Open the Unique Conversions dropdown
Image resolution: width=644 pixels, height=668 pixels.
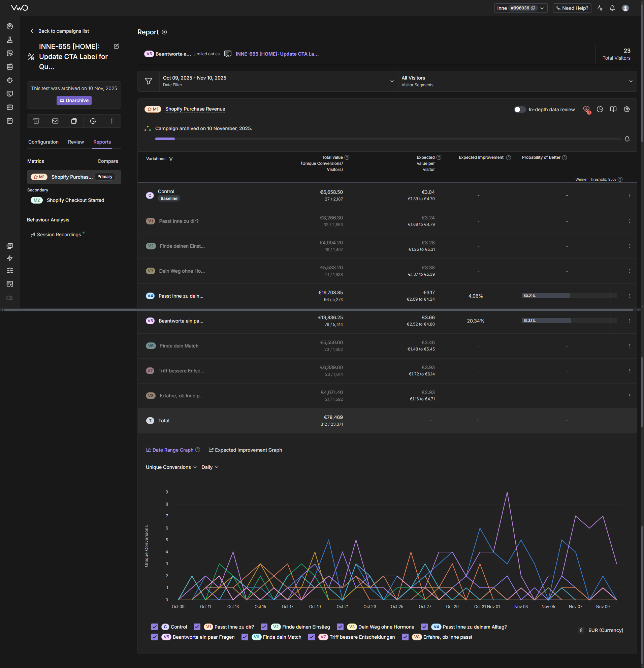coord(171,467)
